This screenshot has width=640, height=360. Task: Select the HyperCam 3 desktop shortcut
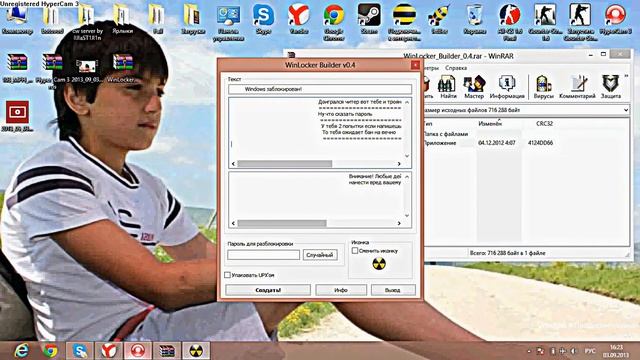coord(616,19)
